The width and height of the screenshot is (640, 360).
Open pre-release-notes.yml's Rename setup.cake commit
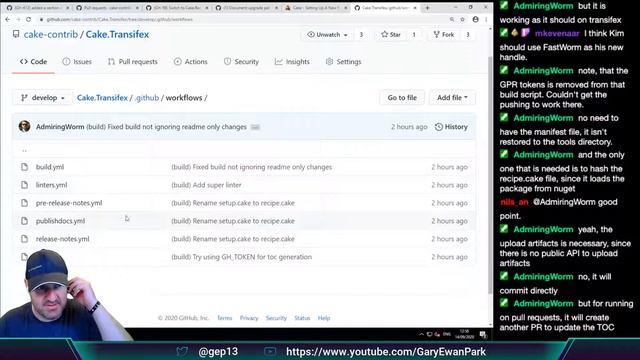pos(233,203)
